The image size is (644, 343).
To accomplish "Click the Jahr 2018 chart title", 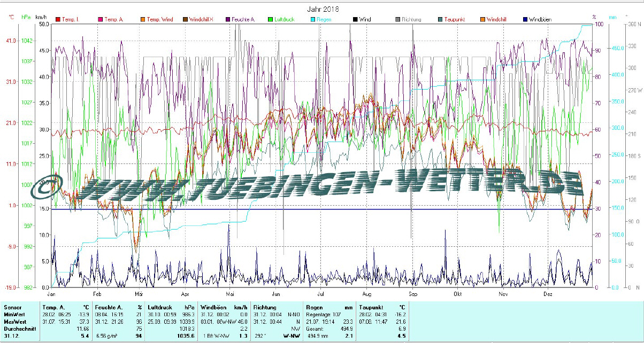I will point(323,9).
